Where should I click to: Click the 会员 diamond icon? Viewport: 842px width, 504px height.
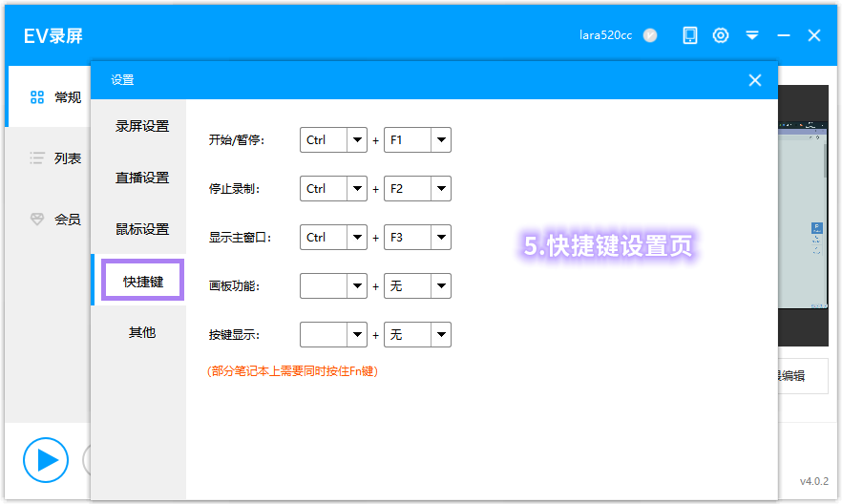pyautogui.click(x=37, y=220)
